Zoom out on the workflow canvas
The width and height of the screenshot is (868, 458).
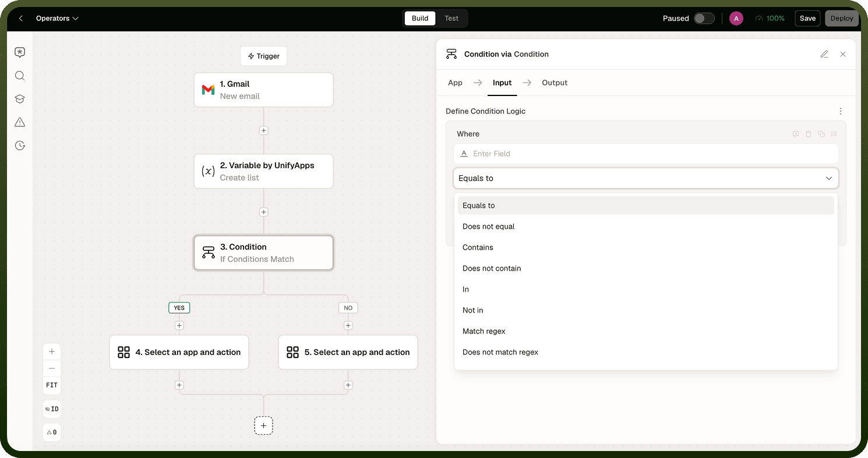52,368
